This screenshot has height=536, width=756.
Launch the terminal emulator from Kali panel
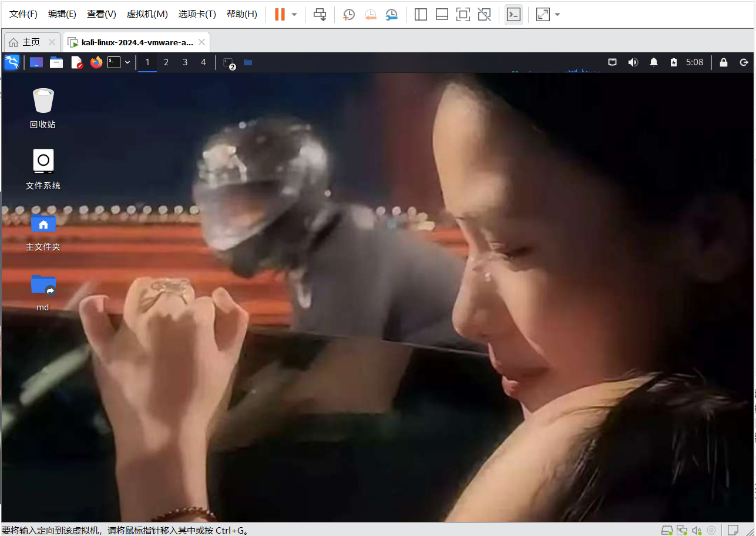point(114,62)
